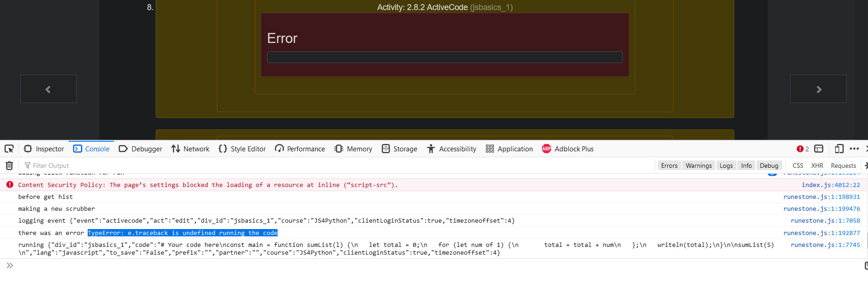Focus the Filter Output field
868x283 pixels.
point(338,166)
